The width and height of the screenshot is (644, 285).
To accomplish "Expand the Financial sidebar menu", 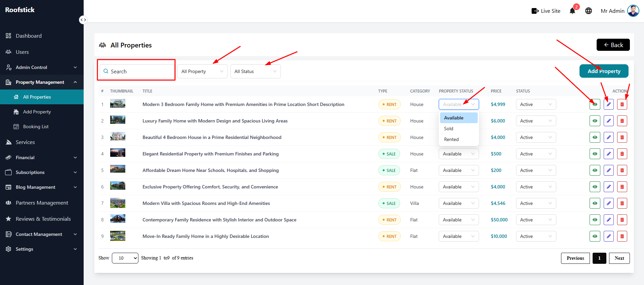I will 42,157.
